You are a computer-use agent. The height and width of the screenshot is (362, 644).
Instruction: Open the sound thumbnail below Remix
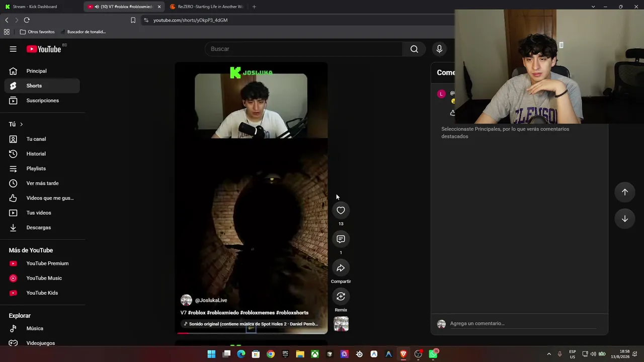(341, 323)
